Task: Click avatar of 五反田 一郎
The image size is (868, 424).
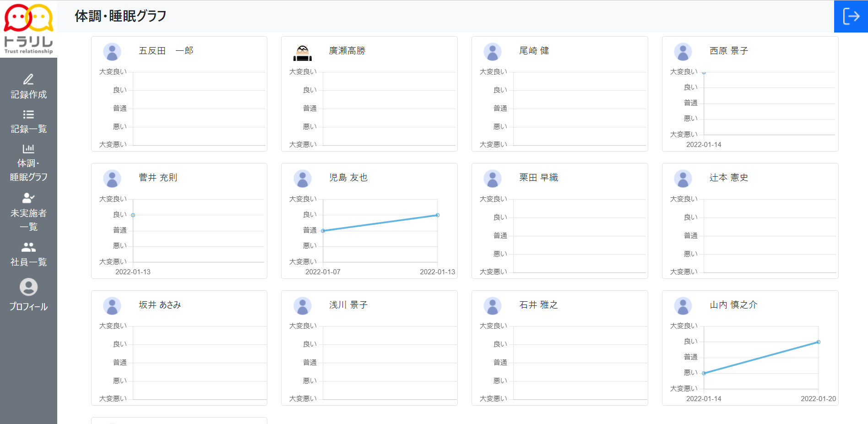Action: [x=112, y=52]
